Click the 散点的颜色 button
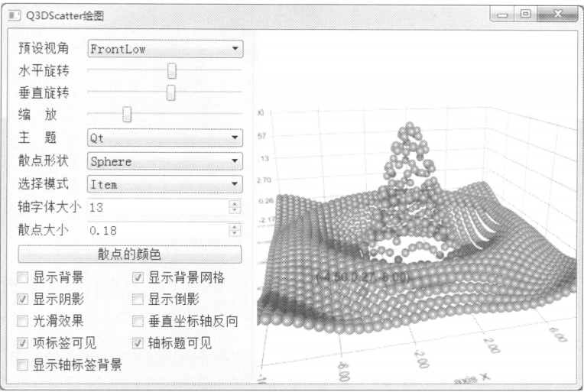The height and width of the screenshot is (392, 584). (129, 254)
